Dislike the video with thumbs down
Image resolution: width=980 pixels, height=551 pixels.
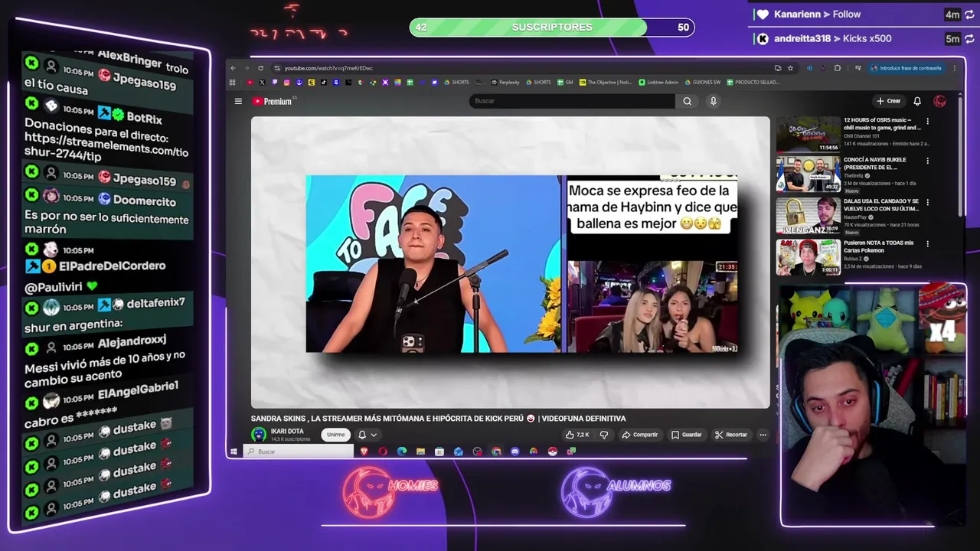[x=604, y=435]
